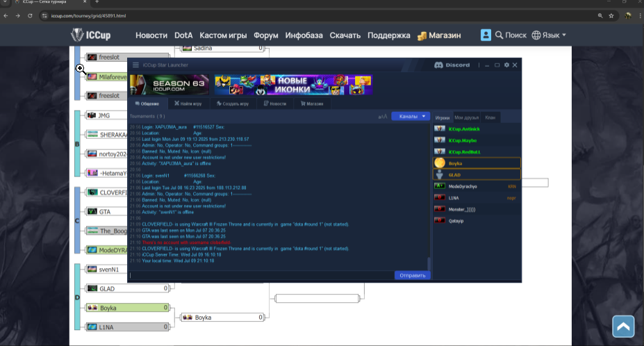Click Boyka's gold avatar icon in player list
Image resolution: width=644 pixels, height=346 pixels.
(440, 163)
